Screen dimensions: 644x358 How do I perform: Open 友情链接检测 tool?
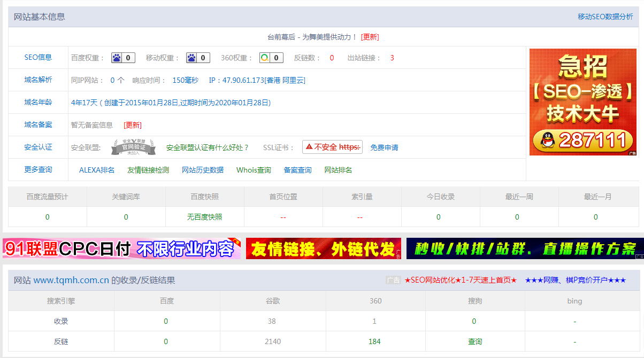click(148, 170)
